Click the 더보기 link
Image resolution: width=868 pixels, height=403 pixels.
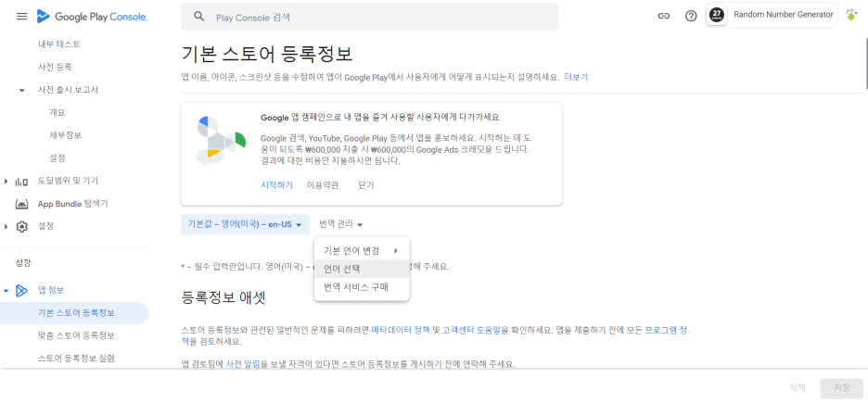pos(576,77)
